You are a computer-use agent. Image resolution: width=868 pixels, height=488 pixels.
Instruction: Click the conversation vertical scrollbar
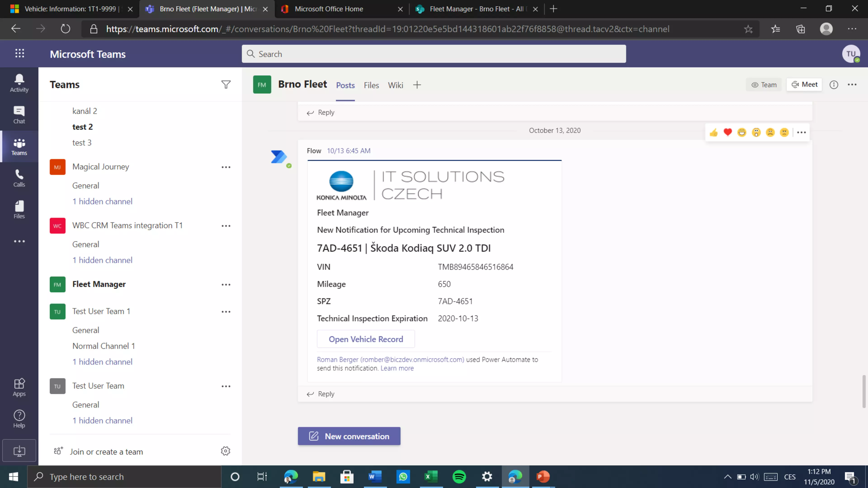pyautogui.click(x=864, y=391)
